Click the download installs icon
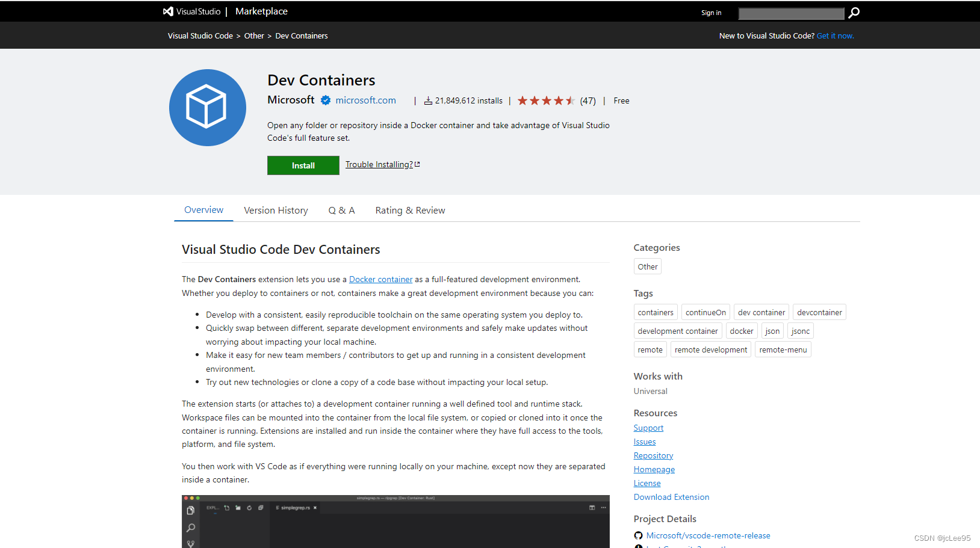 [x=428, y=100]
